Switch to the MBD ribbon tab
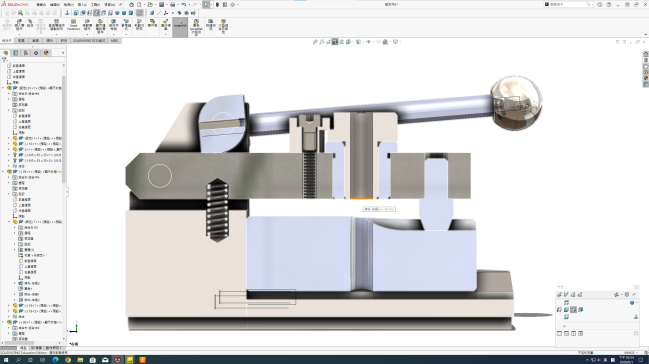Image resolution: width=649 pixels, height=364 pixels. (114, 41)
